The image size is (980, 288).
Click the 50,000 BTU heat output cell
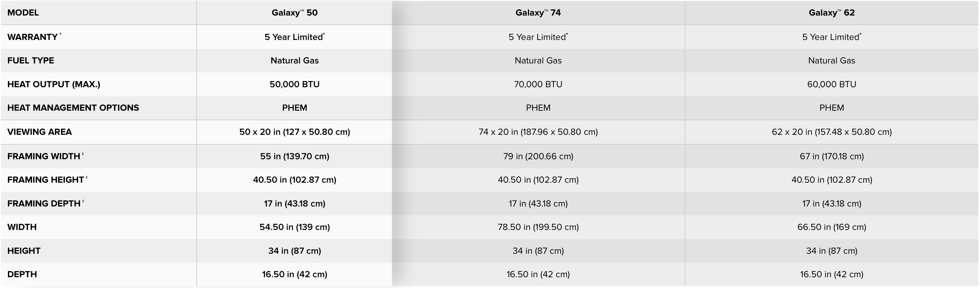tap(295, 84)
